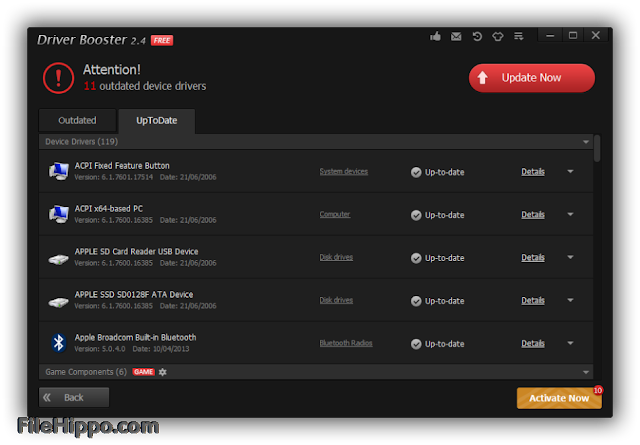Open Details for APPLE SD Card Reader
Viewport: 640px width, 445px height.
click(533, 258)
